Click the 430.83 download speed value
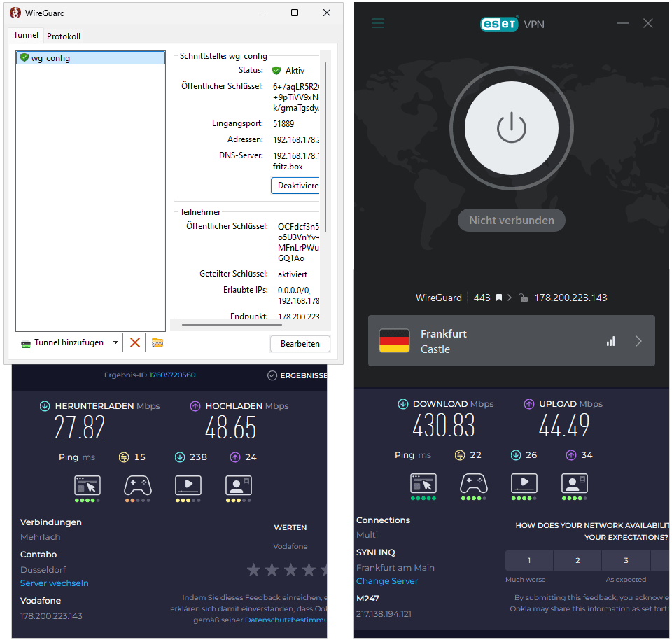The image size is (672, 640). tap(444, 426)
